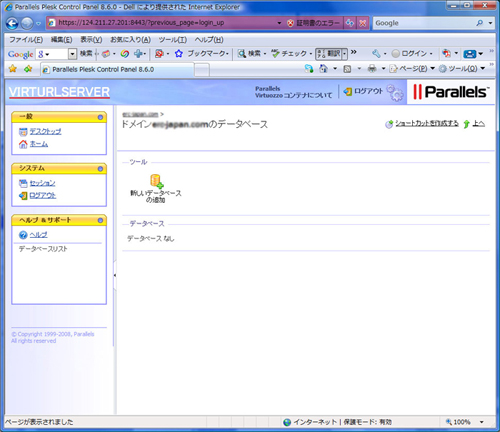Image resolution: width=500 pixels, height=432 pixels.
Task: Open a new blank tab
Action: point(202,70)
